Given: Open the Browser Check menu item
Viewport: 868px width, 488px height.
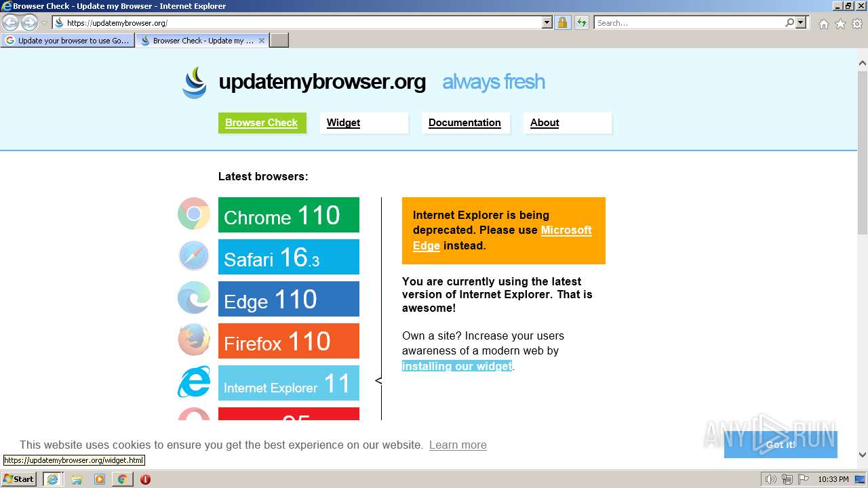Looking at the screenshot, I should [262, 123].
